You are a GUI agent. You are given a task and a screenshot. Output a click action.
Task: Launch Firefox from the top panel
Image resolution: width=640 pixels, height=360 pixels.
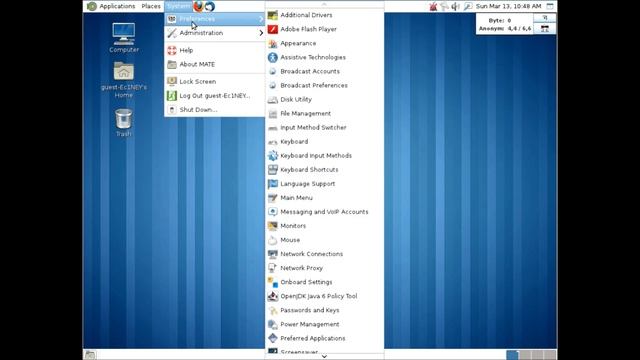tap(198, 6)
